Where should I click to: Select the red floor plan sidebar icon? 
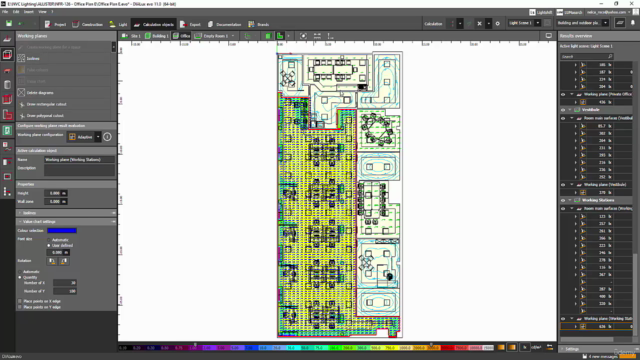[7, 115]
